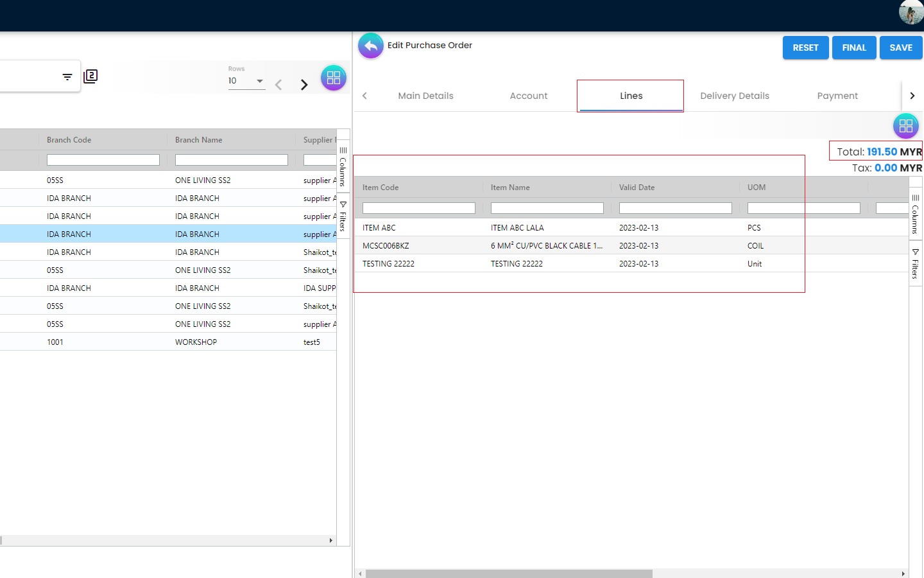Click the Item Code filter input field
This screenshot has width=924, height=578.
click(x=418, y=208)
